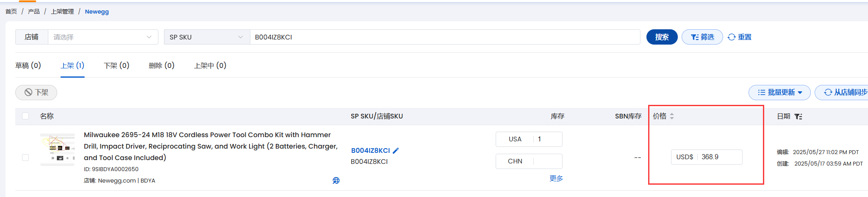Open the 店铺 store selector dropdown
Screen dimensions: 868x197
(x=103, y=37)
